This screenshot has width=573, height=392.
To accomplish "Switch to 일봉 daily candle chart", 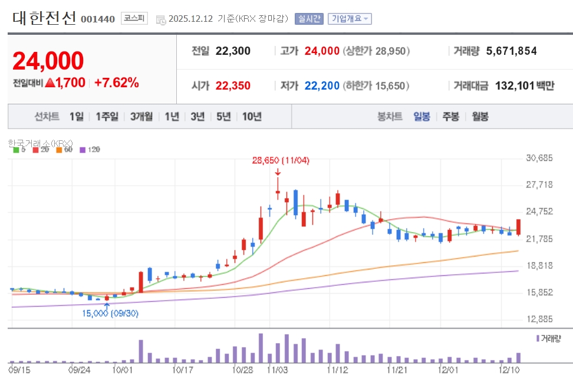I will coord(421,117).
